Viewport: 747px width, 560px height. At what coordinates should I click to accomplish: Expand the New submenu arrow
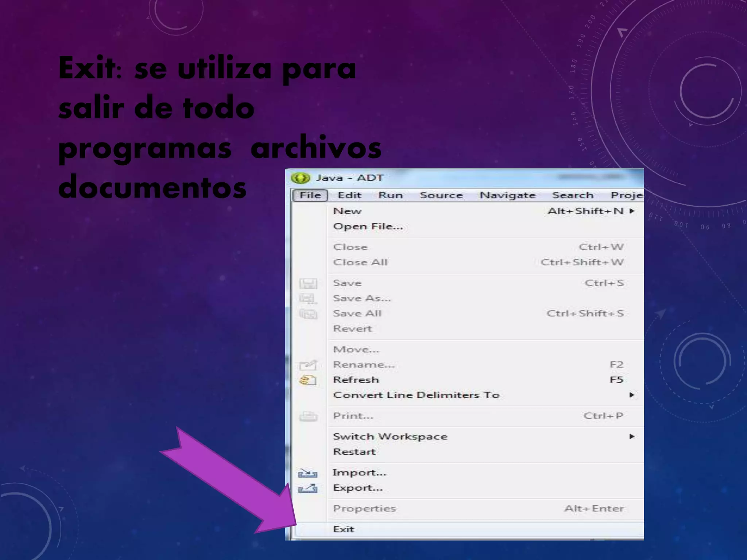(632, 211)
